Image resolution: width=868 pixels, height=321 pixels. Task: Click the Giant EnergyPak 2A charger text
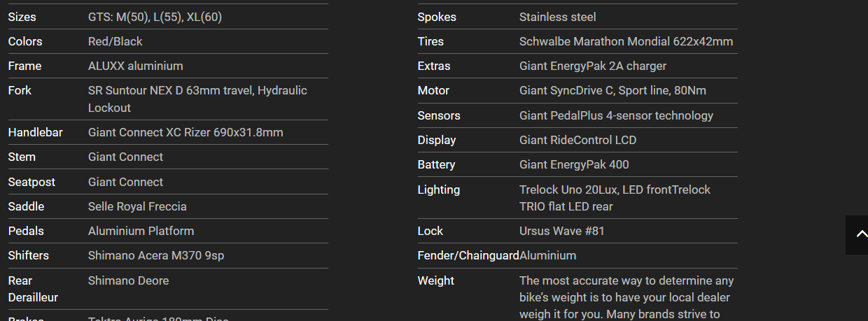(592, 66)
